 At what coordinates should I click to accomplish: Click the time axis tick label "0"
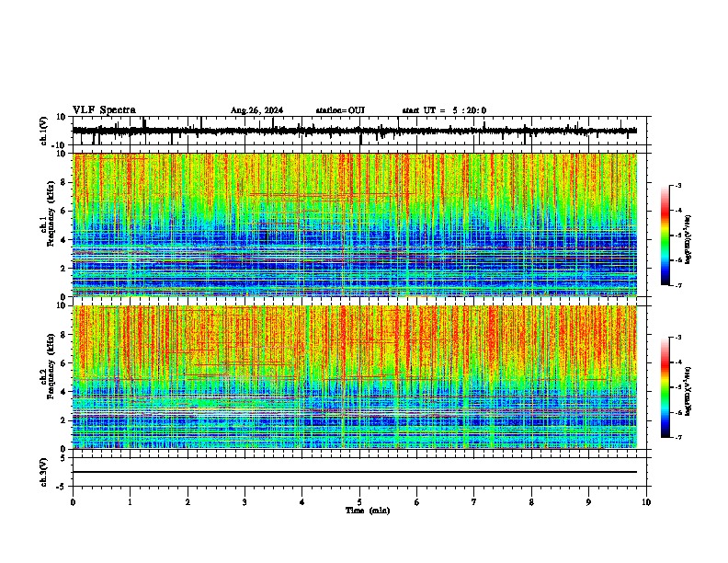click(x=73, y=502)
